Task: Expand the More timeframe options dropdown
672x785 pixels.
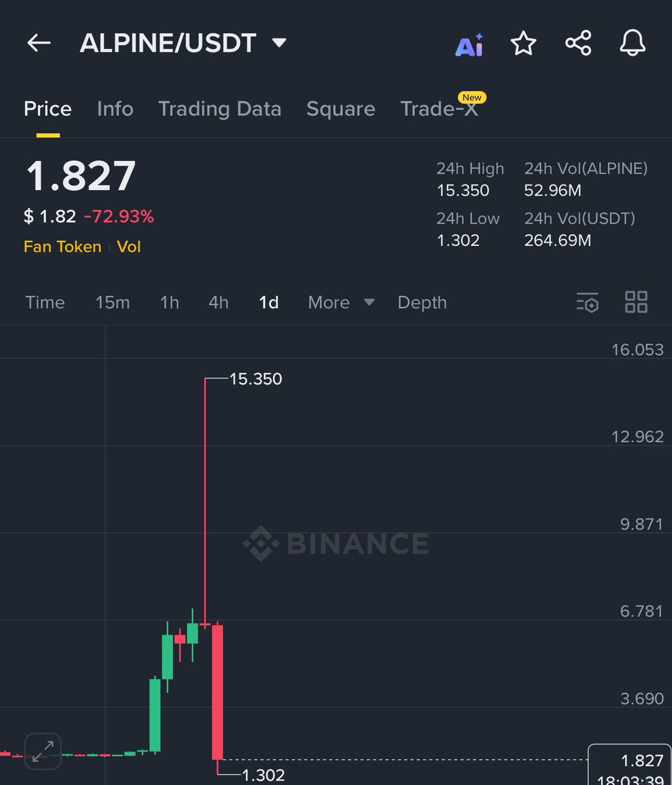Action: tap(340, 303)
